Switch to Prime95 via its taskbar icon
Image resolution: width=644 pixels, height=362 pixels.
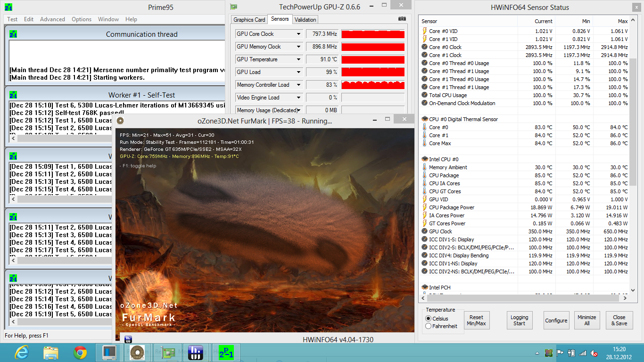pos(225,353)
